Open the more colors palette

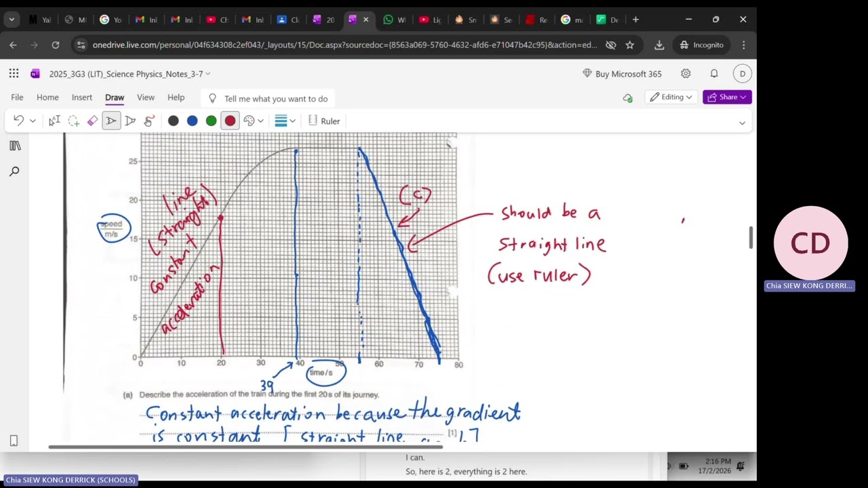249,121
